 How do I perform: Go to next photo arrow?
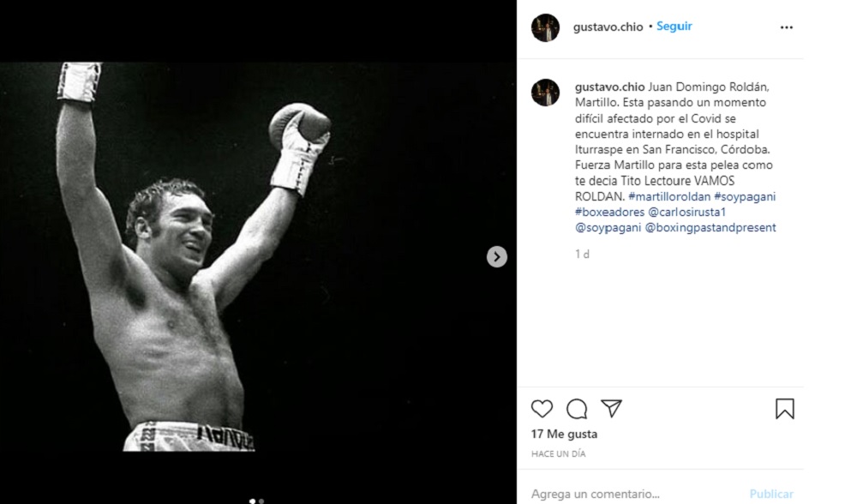(497, 257)
